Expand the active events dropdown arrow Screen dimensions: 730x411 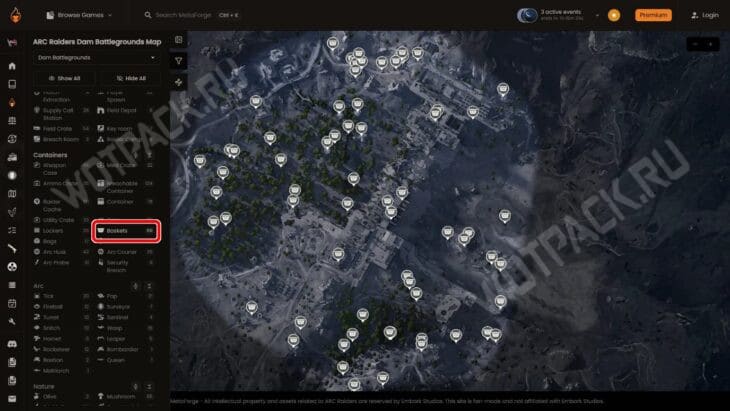tap(599, 15)
